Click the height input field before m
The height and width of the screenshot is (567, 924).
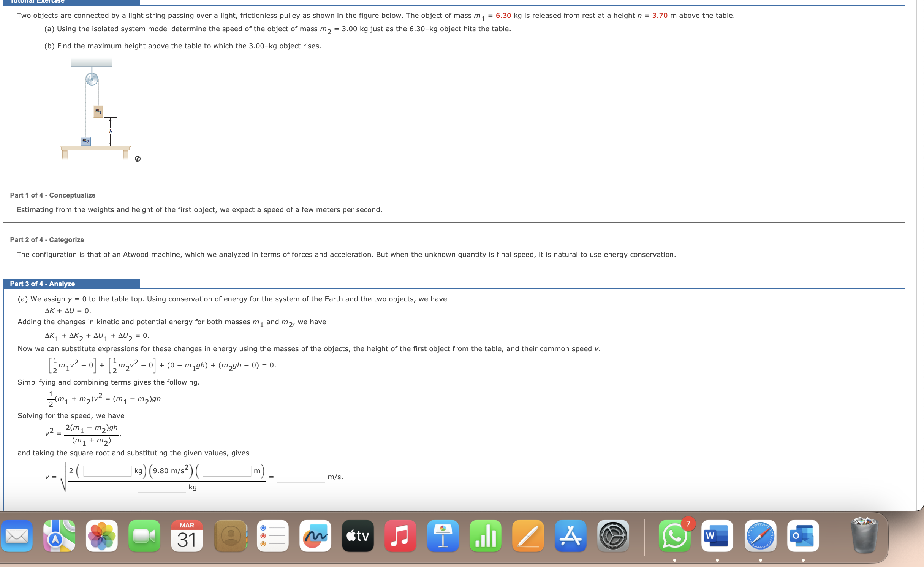coord(227,471)
